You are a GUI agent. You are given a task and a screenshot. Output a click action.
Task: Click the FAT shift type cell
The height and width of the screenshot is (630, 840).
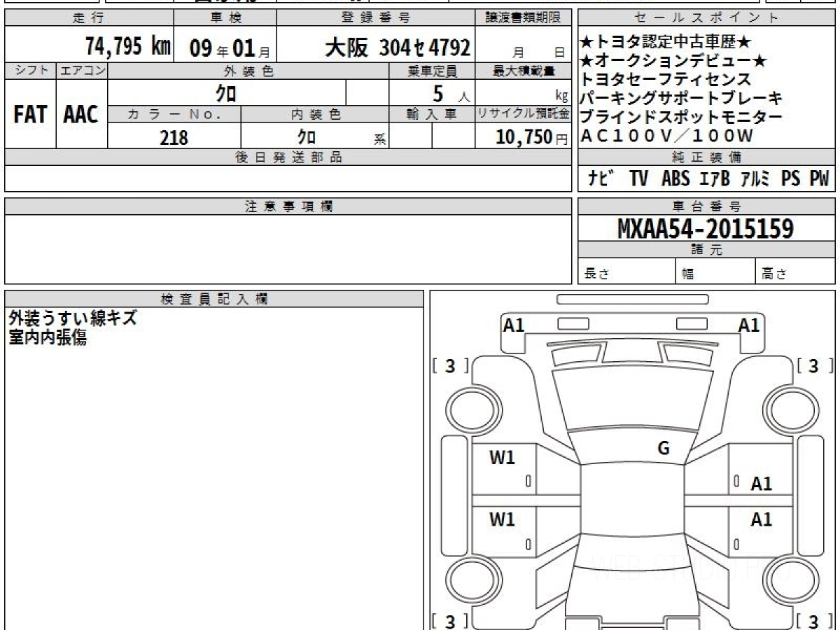tap(30, 115)
